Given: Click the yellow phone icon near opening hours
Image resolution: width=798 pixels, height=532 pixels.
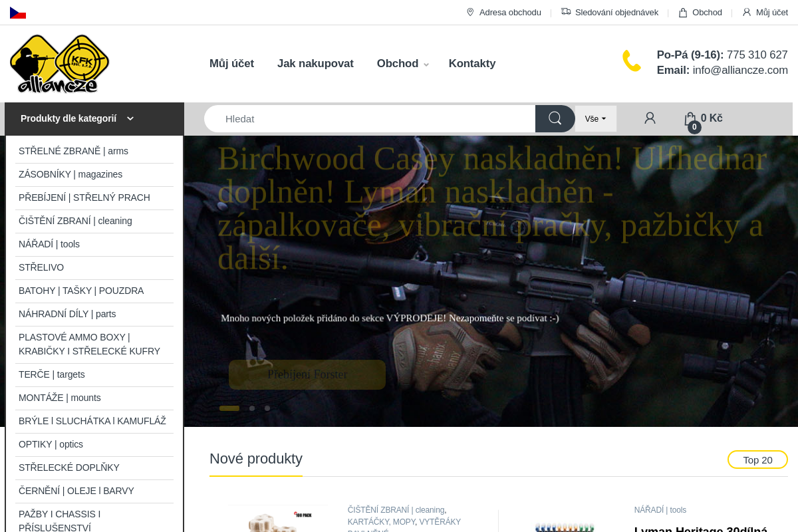Looking at the screenshot, I should [630, 61].
